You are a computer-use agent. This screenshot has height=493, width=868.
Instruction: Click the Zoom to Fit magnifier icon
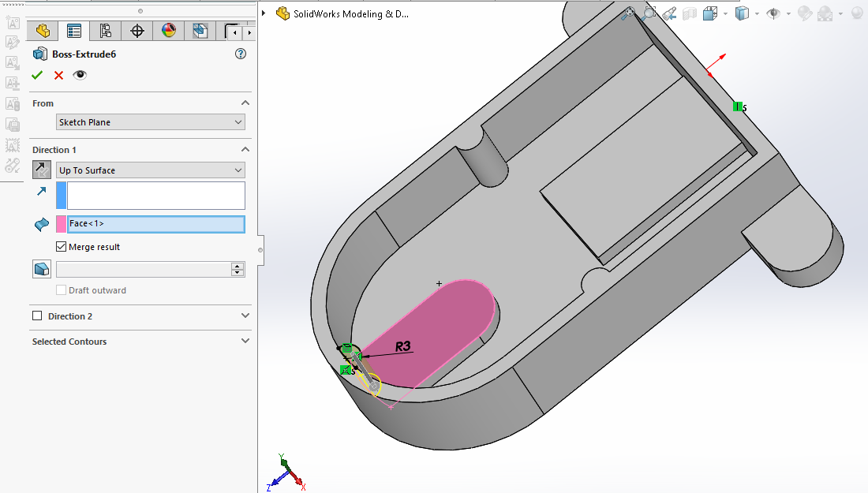(x=628, y=13)
